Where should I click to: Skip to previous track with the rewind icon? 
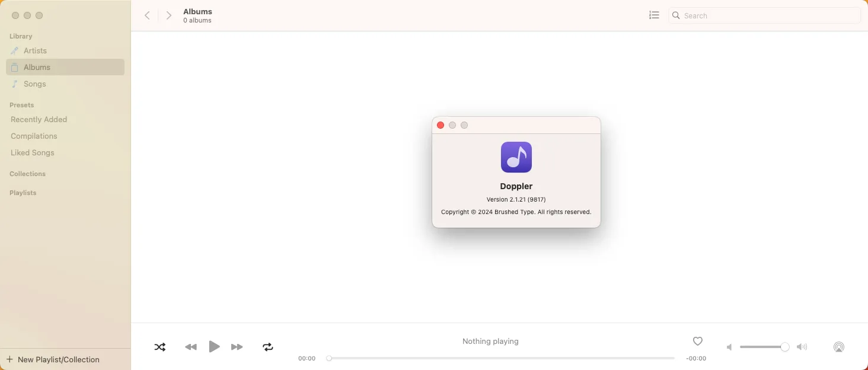click(190, 347)
